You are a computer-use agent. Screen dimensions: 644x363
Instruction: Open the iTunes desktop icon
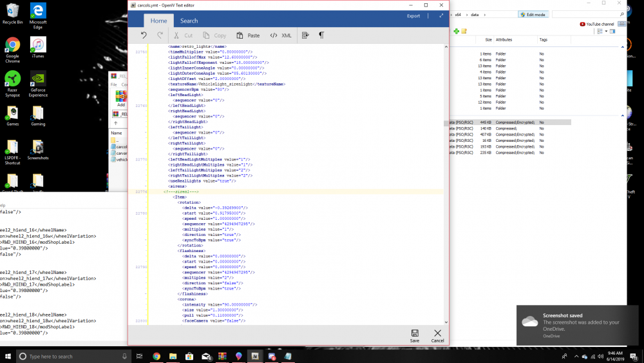38,47
